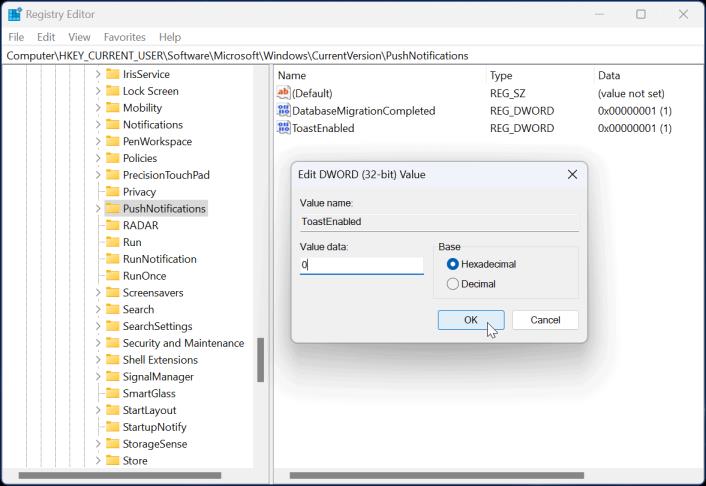Click the ToastEnabled DWORD value icon
This screenshot has height=486, width=706.
pos(284,128)
